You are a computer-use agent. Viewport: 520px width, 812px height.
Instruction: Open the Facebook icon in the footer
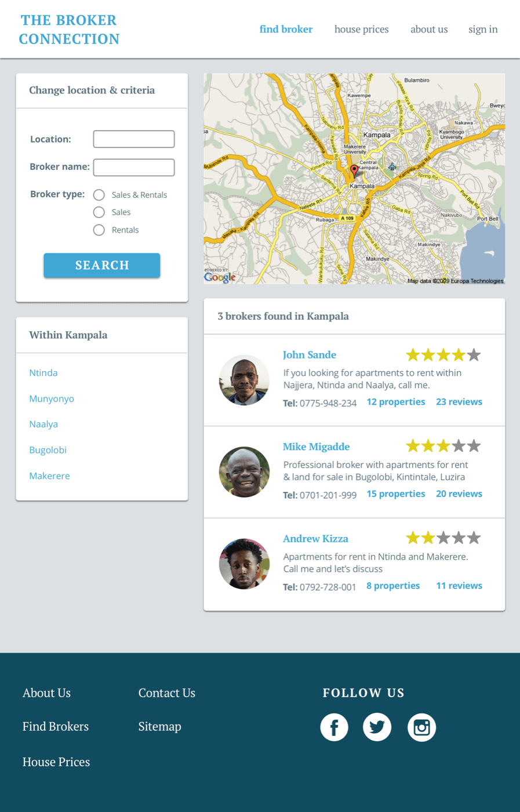coord(334,727)
